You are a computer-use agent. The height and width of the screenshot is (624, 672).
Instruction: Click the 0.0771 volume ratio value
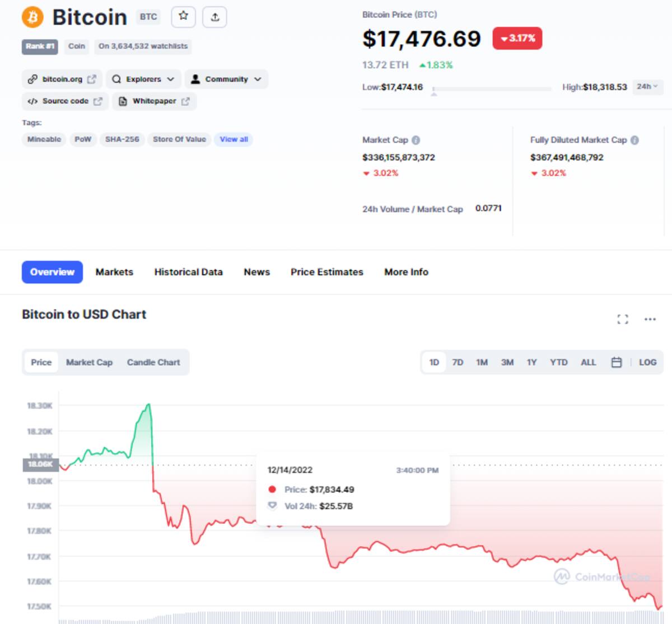pos(488,208)
